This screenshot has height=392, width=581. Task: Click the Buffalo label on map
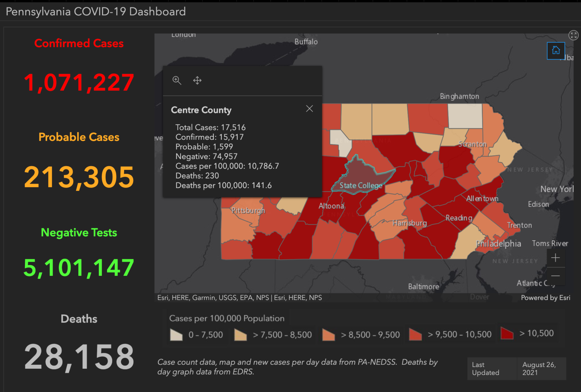pos(306,42)
